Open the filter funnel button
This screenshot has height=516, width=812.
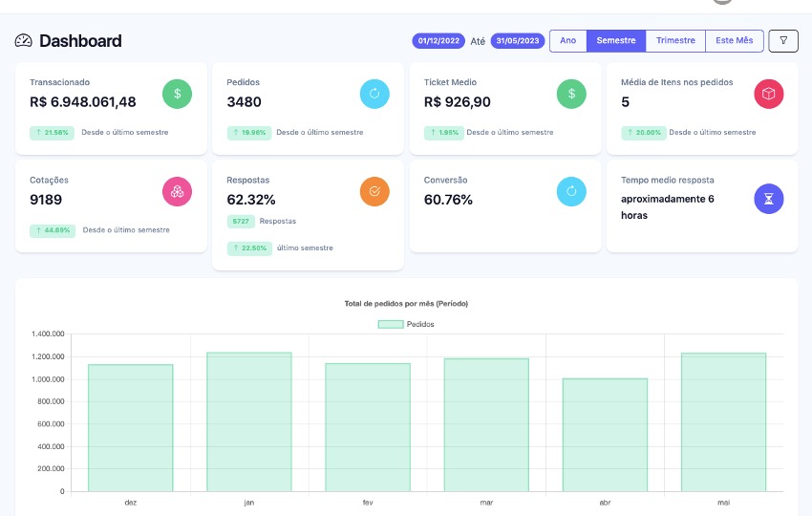click(782, 41)
